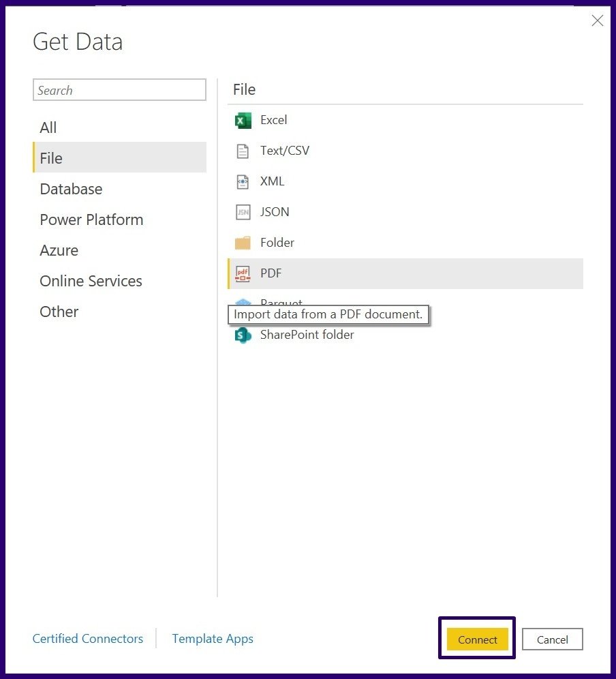The image size is (616, 679).
Task: Click the SharePoint folder icon
Action: [243, 335]
